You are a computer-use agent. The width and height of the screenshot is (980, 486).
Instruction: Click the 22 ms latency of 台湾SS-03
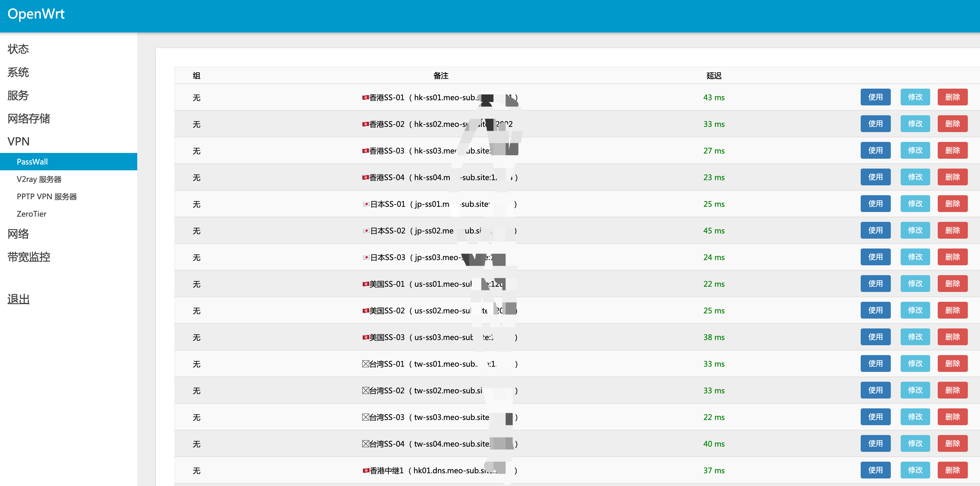(714, 417)
